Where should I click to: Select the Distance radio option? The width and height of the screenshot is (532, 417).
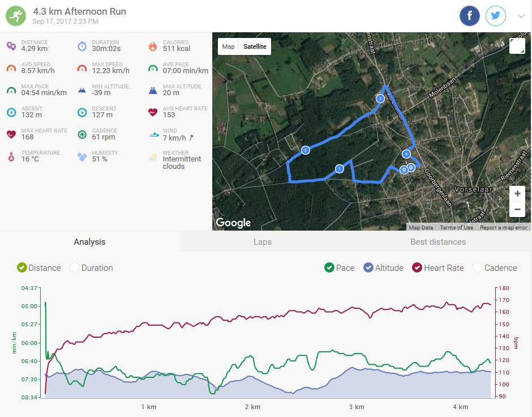click(22, 268)
